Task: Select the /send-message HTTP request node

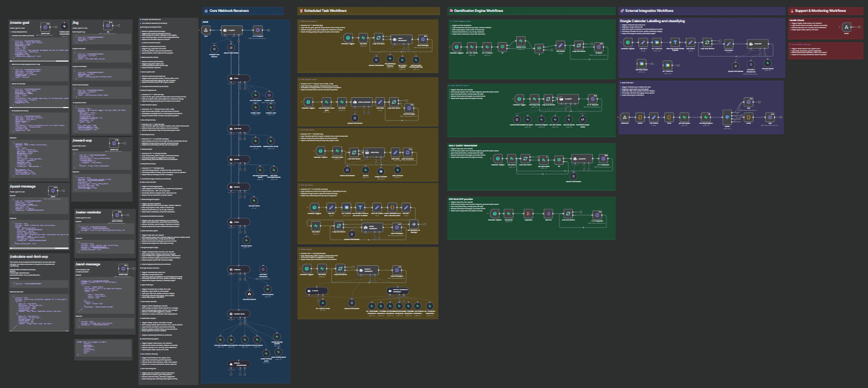Action: tap(123, 269)
